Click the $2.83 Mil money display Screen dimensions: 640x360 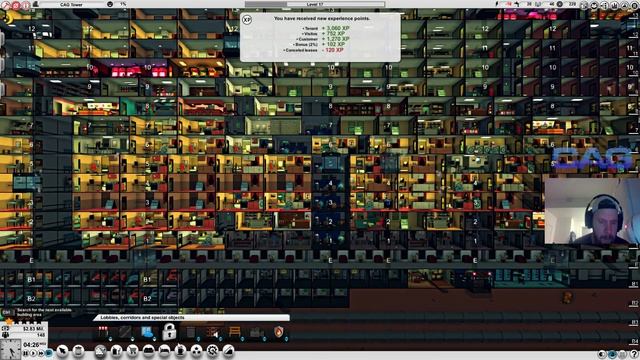click(34, 329)
